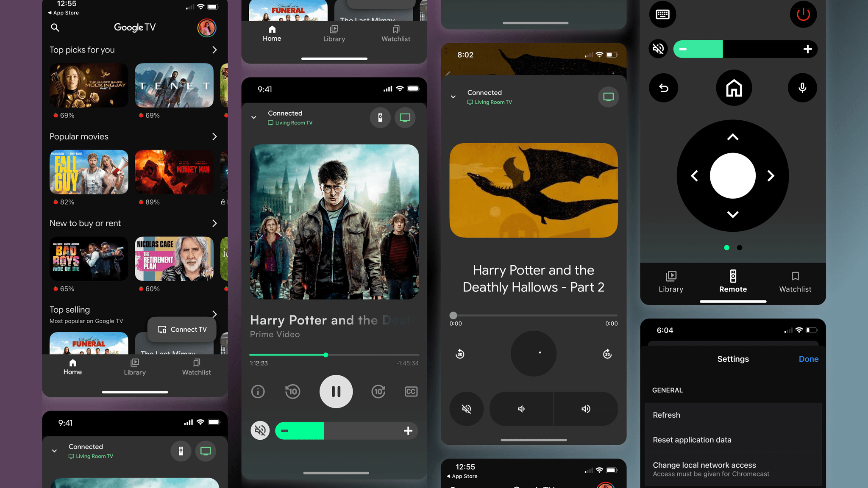Switch to the Remote tab

coord(733,281)
